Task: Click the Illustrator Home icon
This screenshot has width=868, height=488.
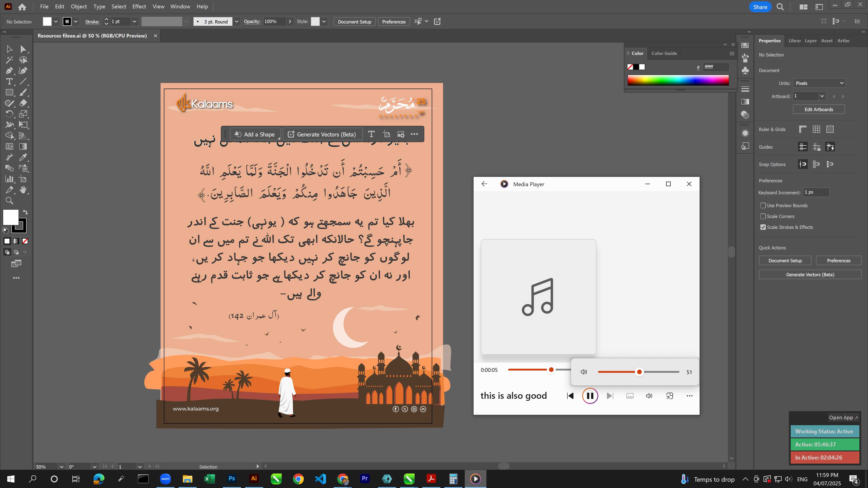Action: coord(22,7)
